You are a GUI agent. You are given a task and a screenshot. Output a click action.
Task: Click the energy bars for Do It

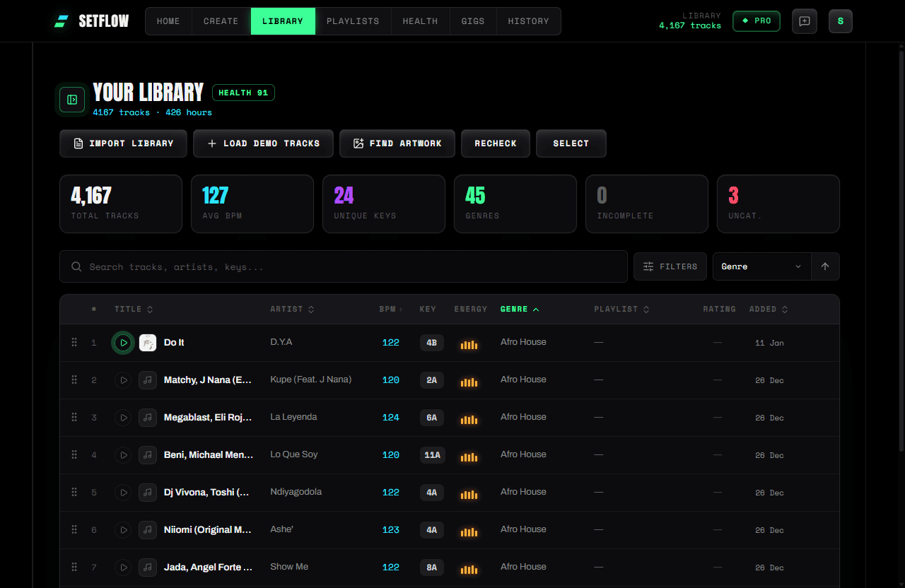[469, 345]
